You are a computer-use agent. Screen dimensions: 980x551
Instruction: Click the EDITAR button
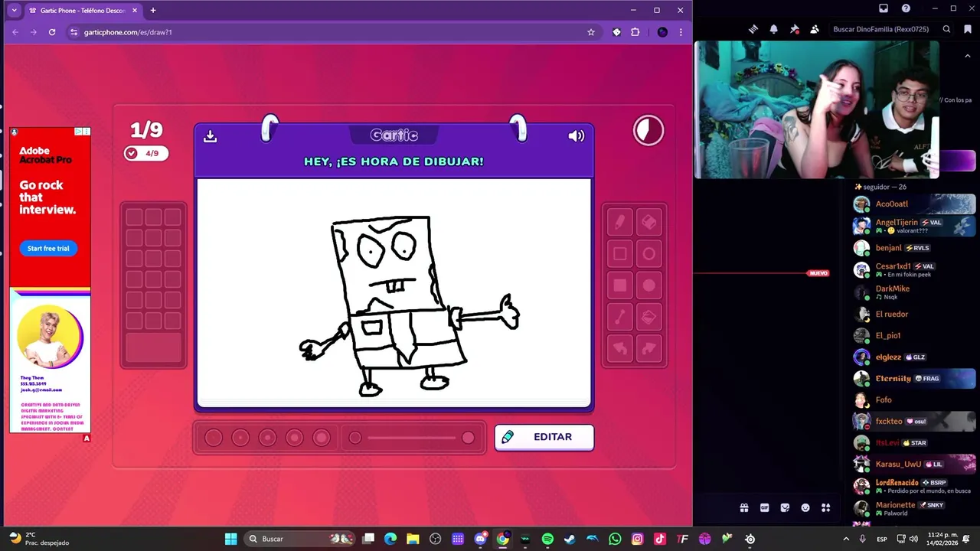pyautogui.click(x=544, y=437)
